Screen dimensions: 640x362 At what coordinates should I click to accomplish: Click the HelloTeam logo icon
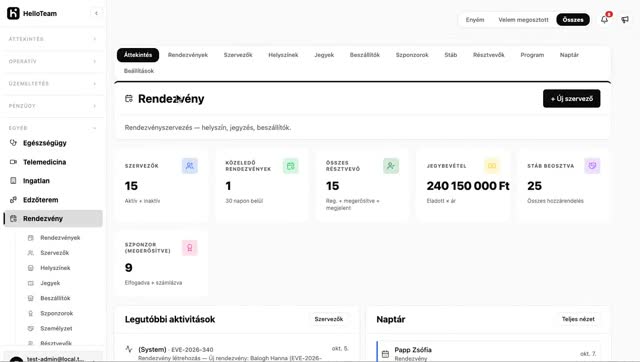click(13, 13)
